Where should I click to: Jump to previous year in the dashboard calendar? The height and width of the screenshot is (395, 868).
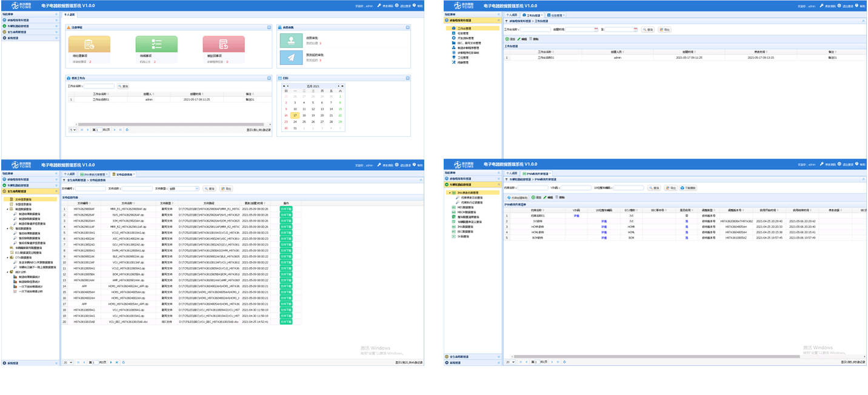(x=285, y=86)
